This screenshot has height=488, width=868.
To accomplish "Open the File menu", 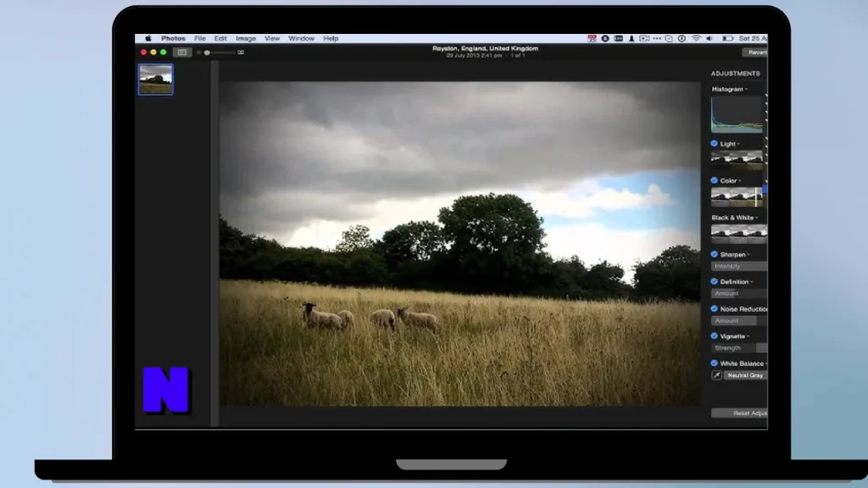I will tap(200, 38).
